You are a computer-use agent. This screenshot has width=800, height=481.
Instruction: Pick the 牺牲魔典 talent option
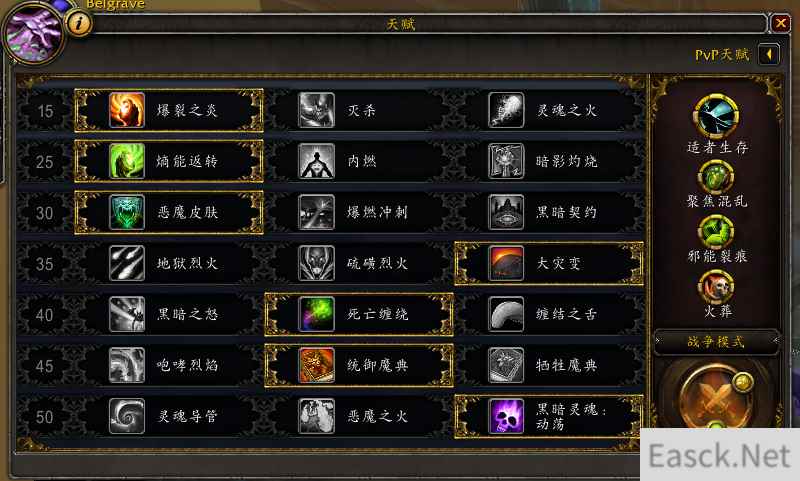549,365
